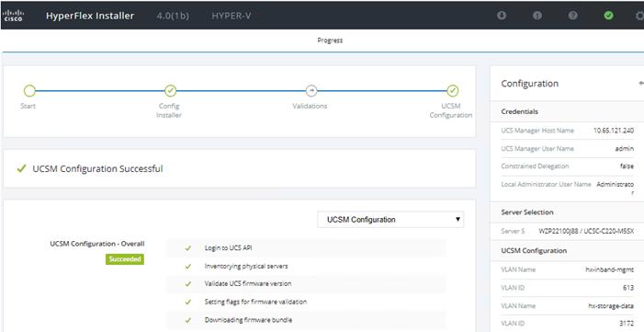Open the info alert icon in header
Screen dimensions: 644x332
pyautogui.click(x=537, y=16)
